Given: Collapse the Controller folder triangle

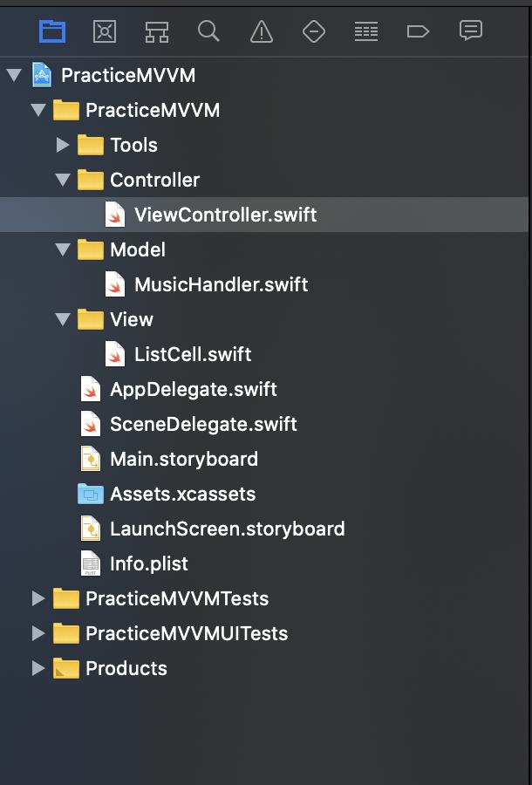Looking at the screenshot, I should coord(62,180).
